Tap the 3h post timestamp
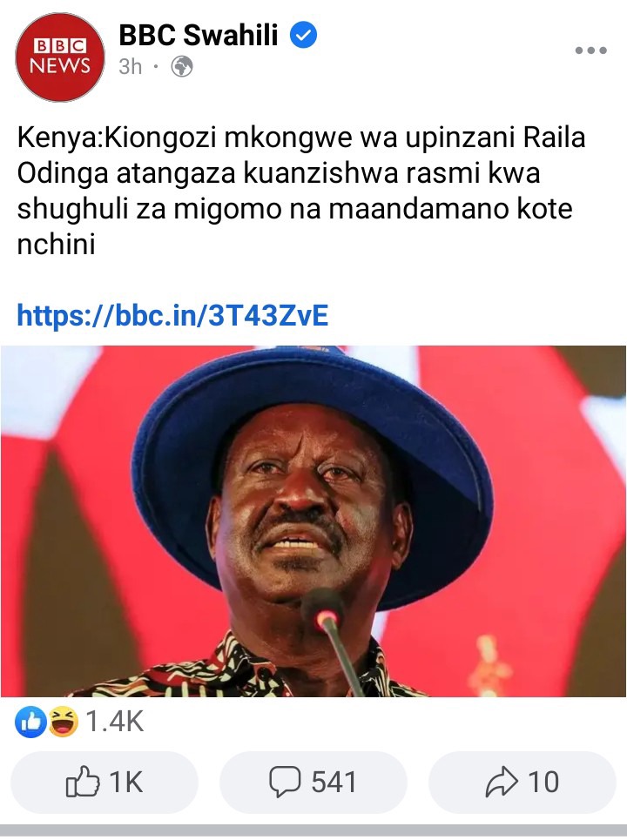This screenshot has width=627, height=840. click(x=131, y=67)
